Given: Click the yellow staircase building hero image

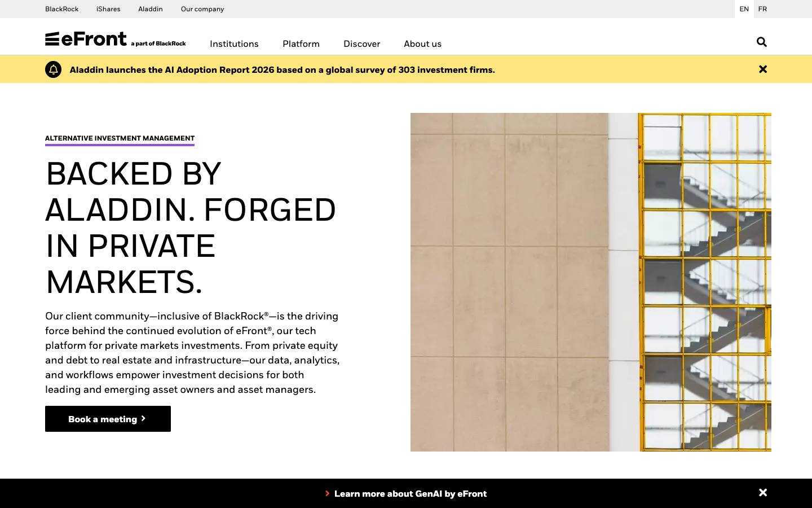Looking at the screenshot, I should tap(591, 282).
